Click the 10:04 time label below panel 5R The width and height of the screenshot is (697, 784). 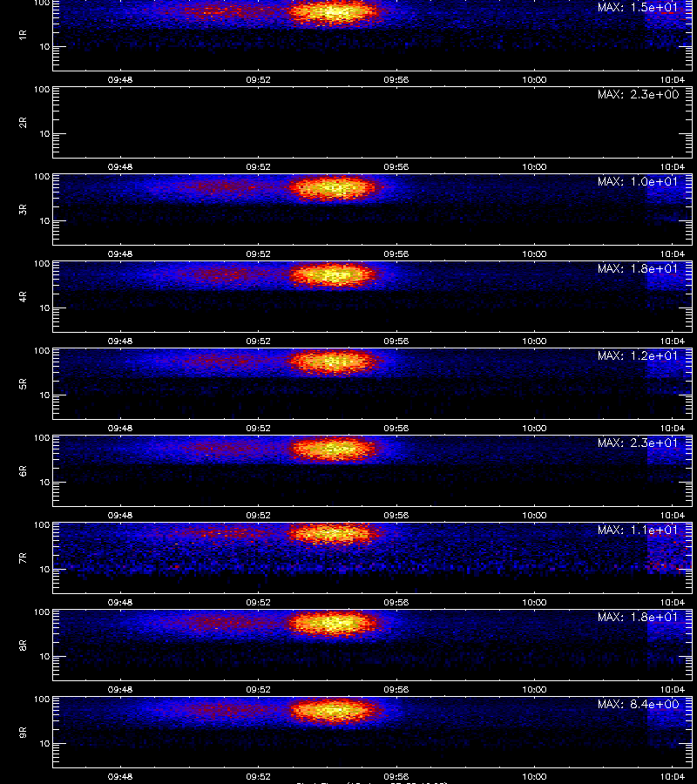pyautogui.click(x=673, y=428)
